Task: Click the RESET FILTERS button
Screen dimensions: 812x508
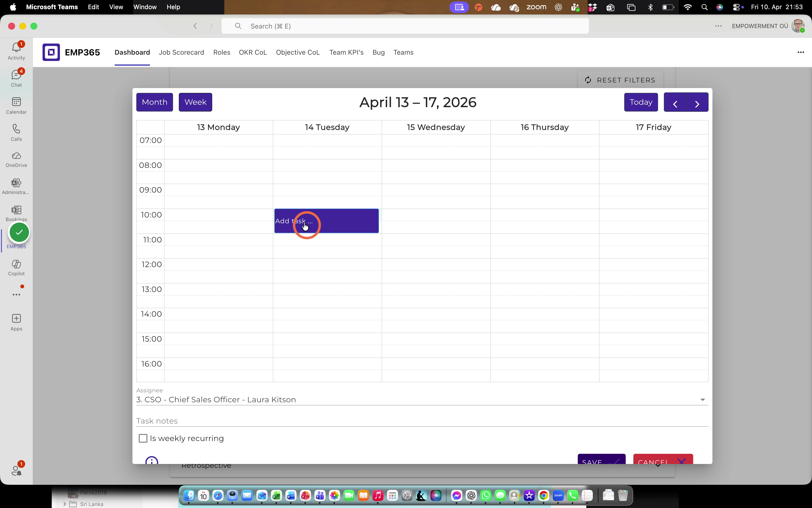Action: (x=620, y=80)
